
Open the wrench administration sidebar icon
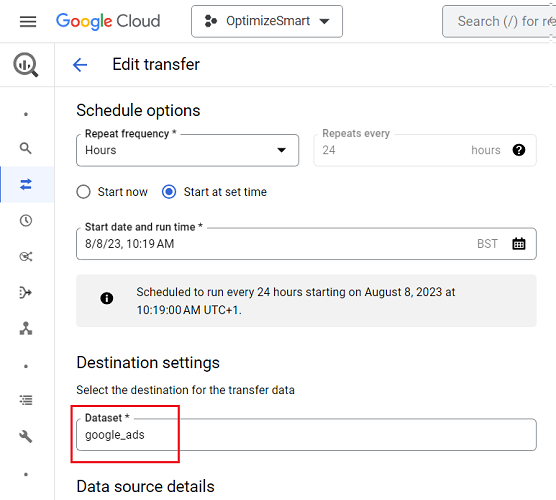(x=26, y=436)
